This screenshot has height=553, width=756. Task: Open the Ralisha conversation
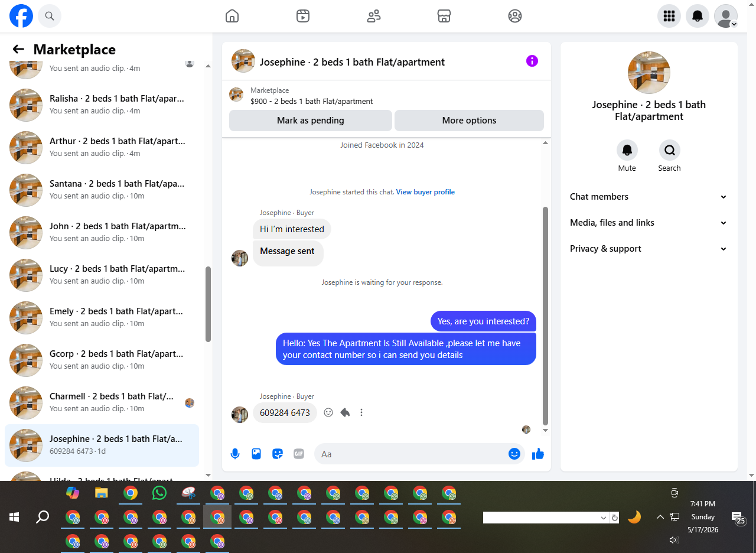[x=102, y=105]
